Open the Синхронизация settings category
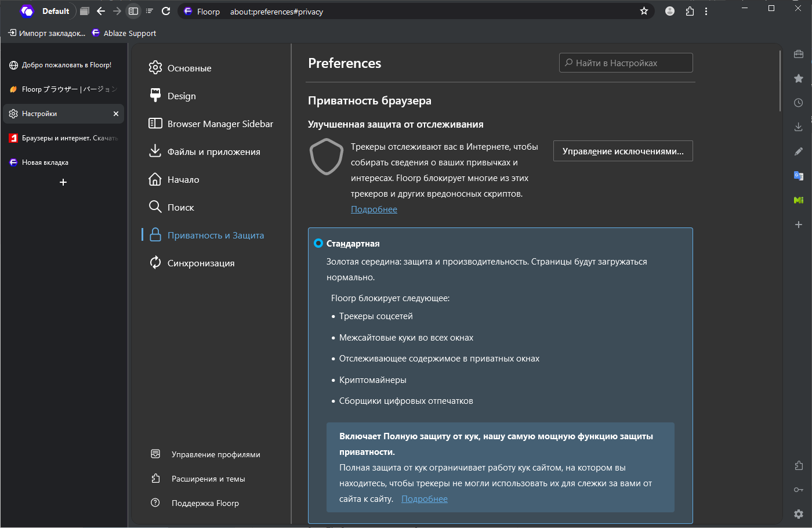812x528 pixels. pos(201,263)
